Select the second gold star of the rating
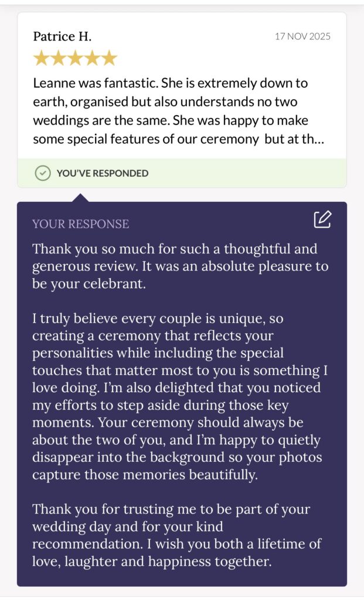Image resolution: width=364 pixels, height=601 pixels. pos(58,58)
